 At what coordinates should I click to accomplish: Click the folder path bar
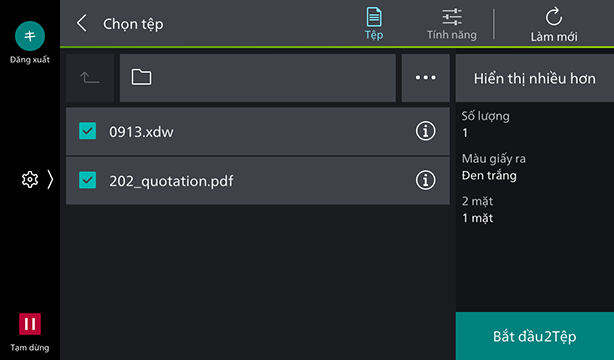[258, 78]
